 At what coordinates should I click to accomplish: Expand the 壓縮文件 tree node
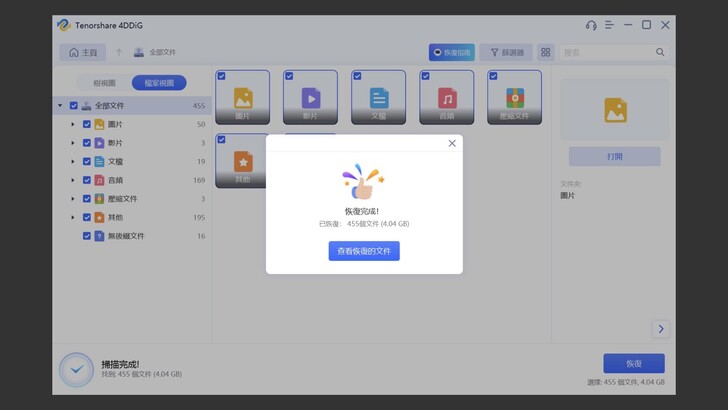tap(72, 199)
